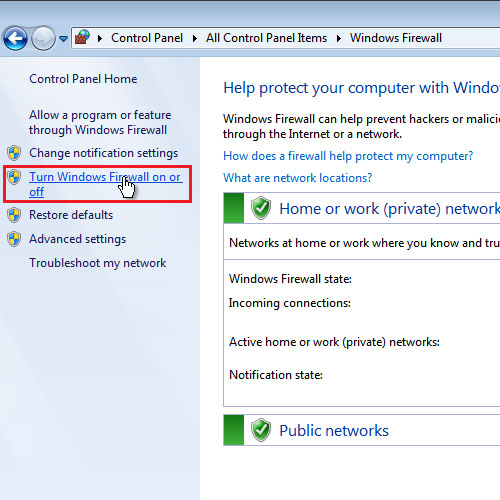This screenshot has width=500, height=500.
Task: Click green shield icon for Home or work networks
Action: point(261,208)
